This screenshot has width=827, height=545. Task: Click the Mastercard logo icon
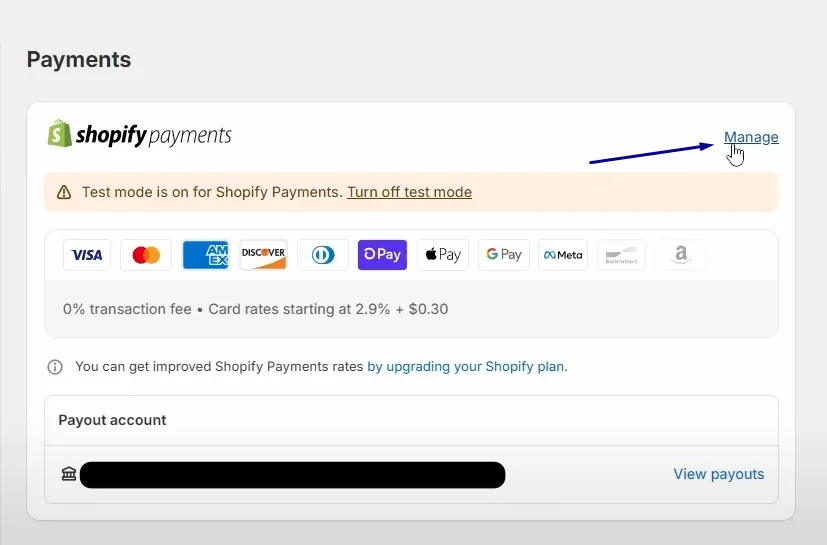[x=146, y=255]
